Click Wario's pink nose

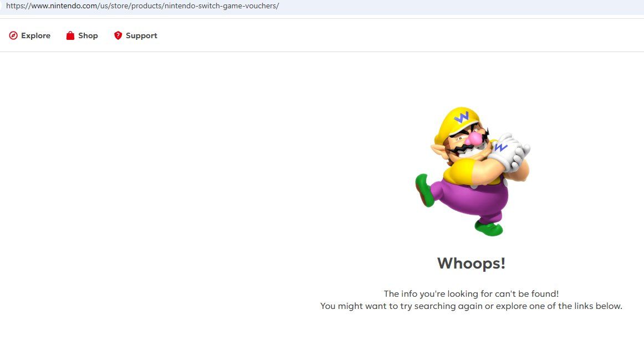[x=471, y=139]
